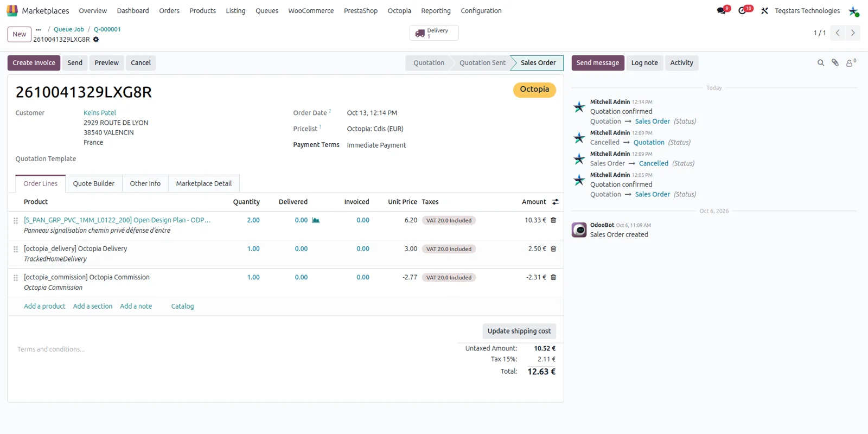Viewport: 868px width, 434px height.
Task: Open the WooCommerce menu
Action: tap(311, 11)
